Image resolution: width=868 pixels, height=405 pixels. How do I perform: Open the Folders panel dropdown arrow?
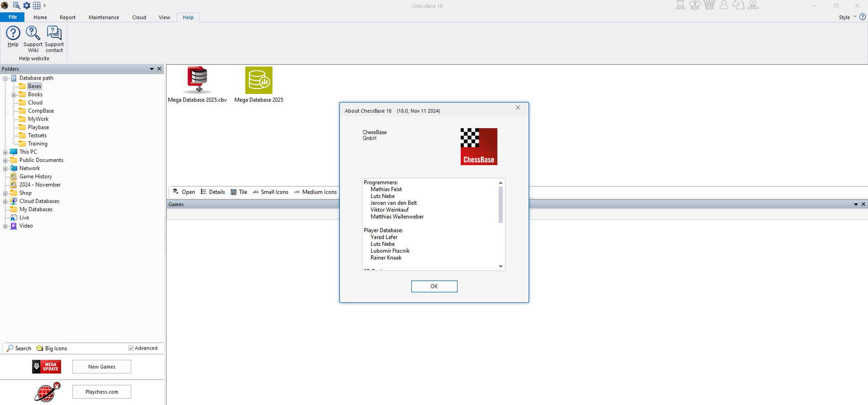tap(152, 69)
